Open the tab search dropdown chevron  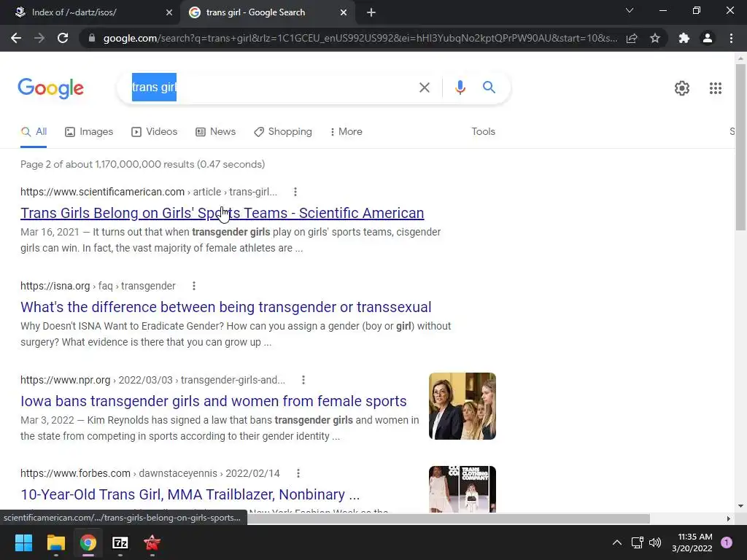pyautogui.click(x=630, y=10)
